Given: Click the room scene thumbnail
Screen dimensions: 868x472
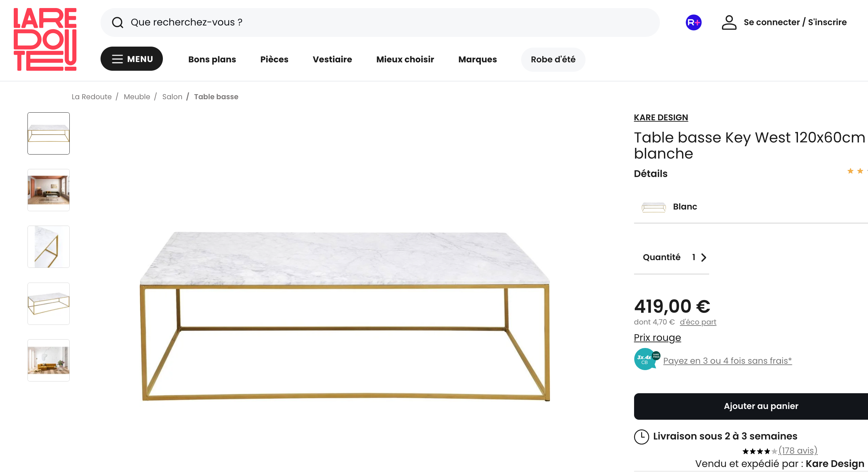Looking at the screenshot, I should [48, 190].
